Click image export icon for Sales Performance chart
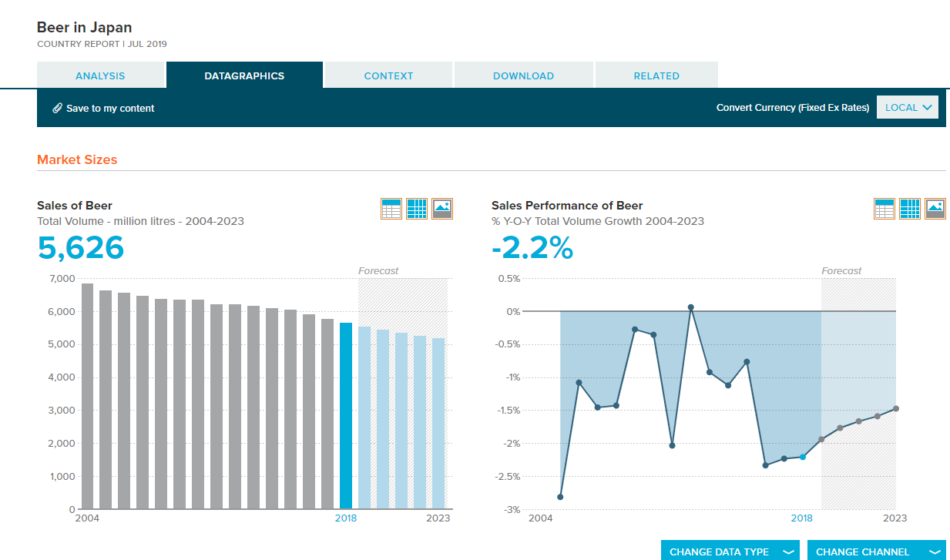 pos(935,209)
